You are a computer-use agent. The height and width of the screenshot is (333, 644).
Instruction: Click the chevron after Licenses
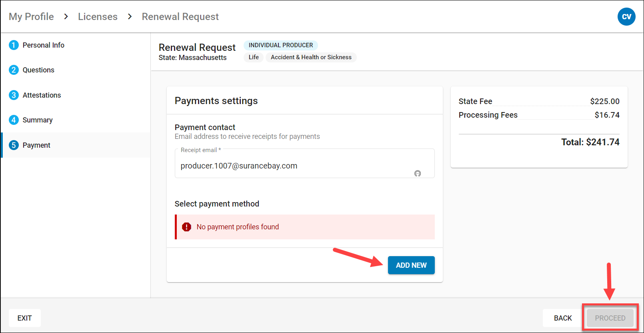pyautogui.click(x=130, y=16)
